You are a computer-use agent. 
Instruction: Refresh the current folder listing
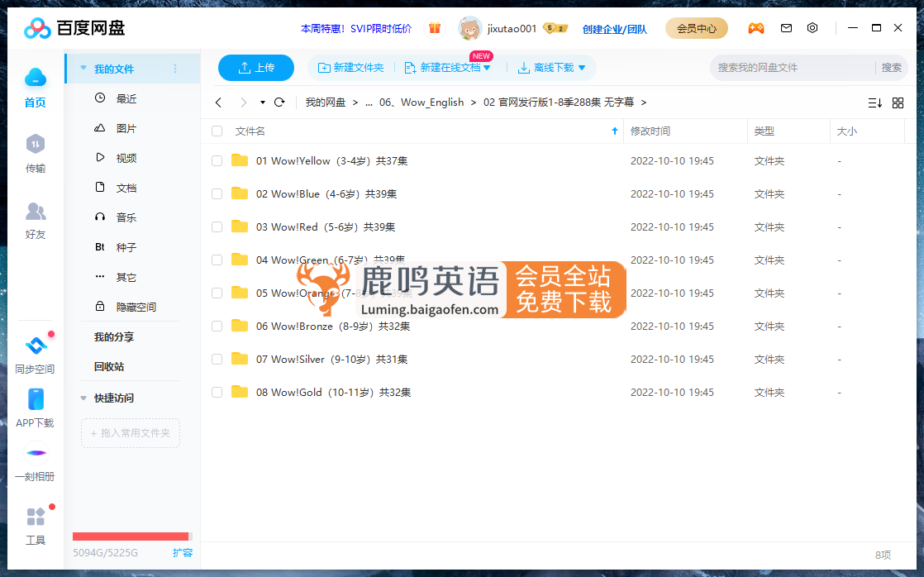click(279, 102)
